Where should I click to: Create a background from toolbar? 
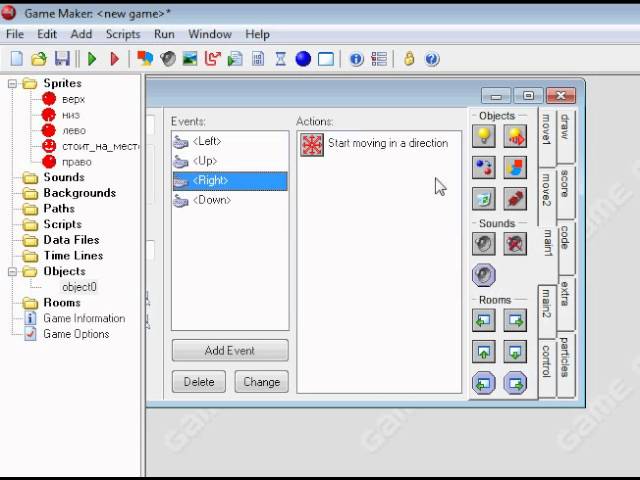click(190, 59)
